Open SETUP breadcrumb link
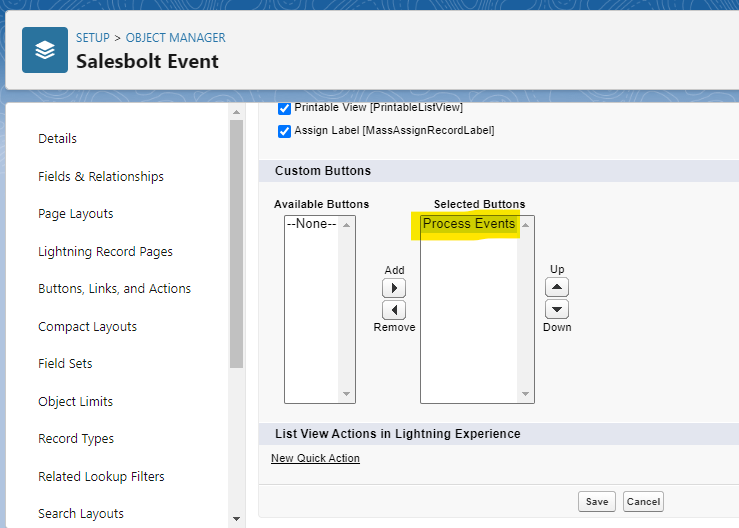The image size is (739, 528). click(x=93, y=38)
